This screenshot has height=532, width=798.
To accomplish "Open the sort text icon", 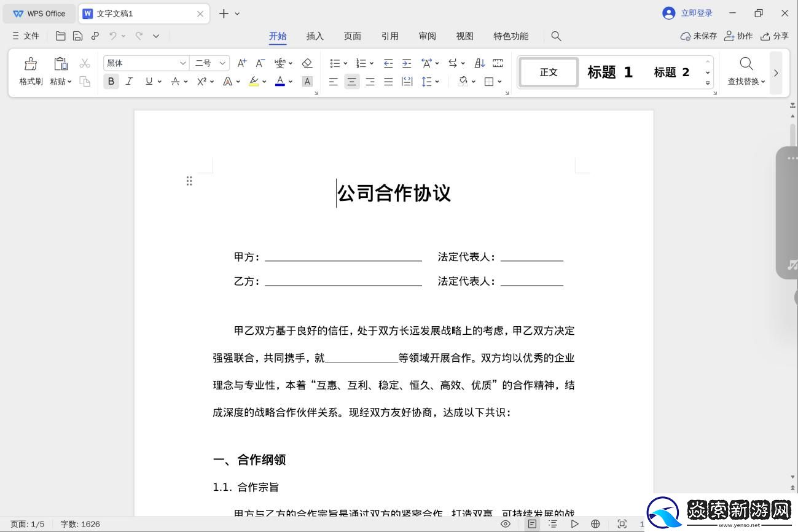I will 479,63.
